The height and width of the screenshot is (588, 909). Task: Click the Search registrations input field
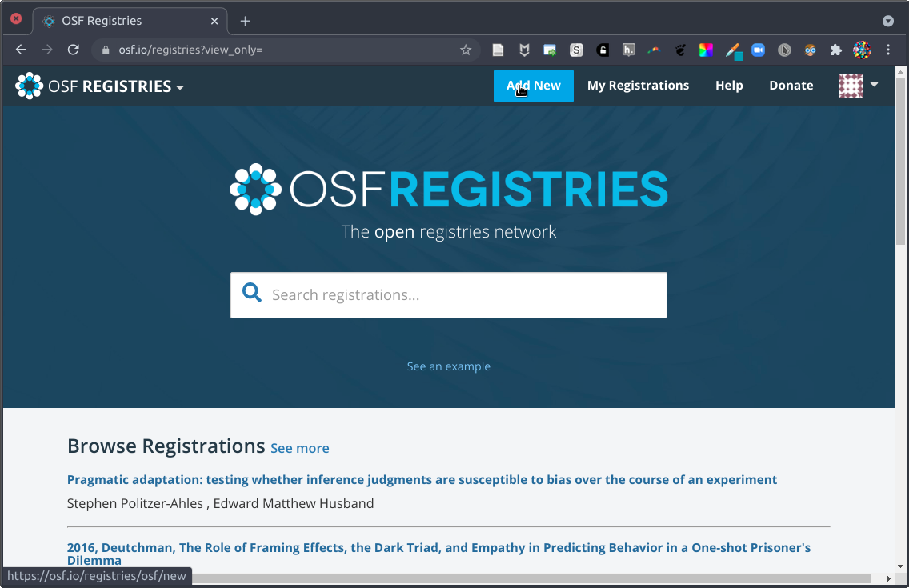click(x=464, y=295)
